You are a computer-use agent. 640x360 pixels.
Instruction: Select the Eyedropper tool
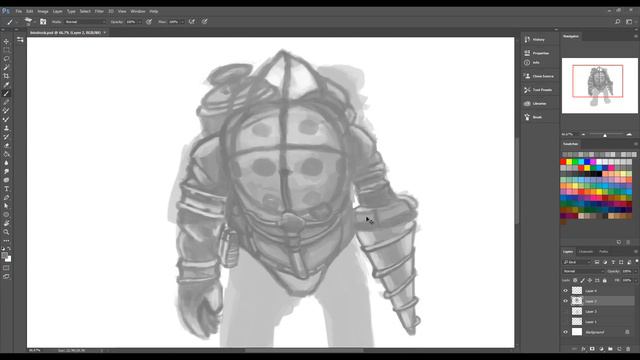pyautogui.click(x=6, y=85)
